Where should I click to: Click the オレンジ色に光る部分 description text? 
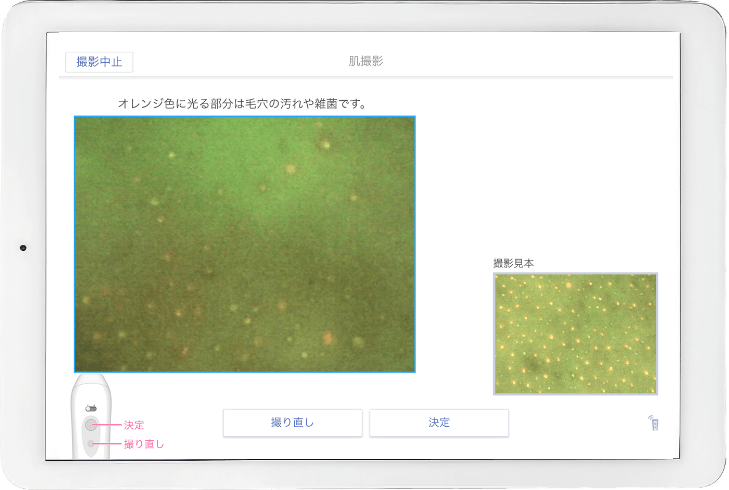[242, 104]
